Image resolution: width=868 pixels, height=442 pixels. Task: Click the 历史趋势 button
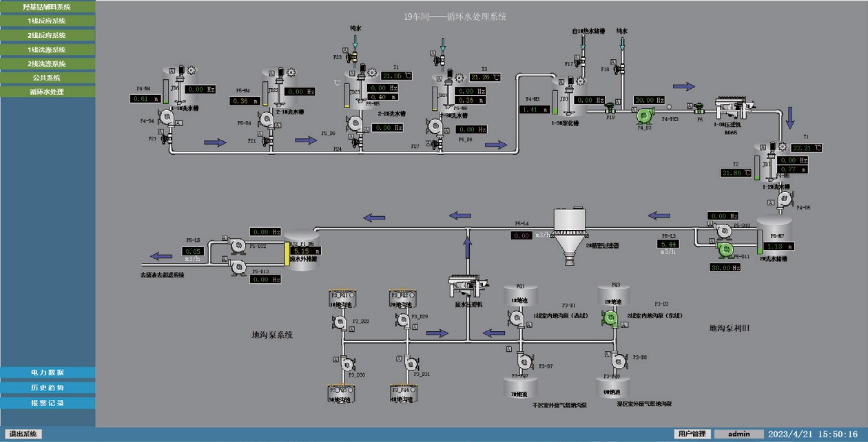tap(48, 388)
